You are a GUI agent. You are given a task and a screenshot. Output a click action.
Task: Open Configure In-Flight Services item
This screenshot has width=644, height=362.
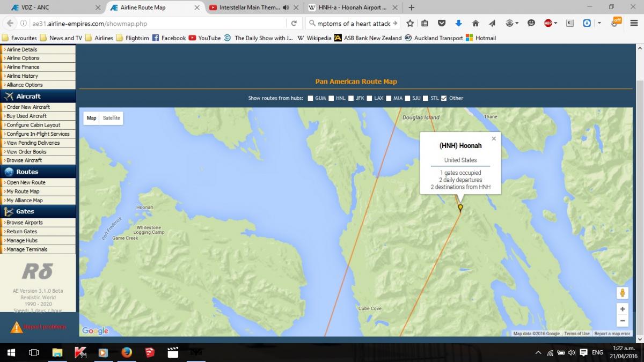(x=38, y=134)
